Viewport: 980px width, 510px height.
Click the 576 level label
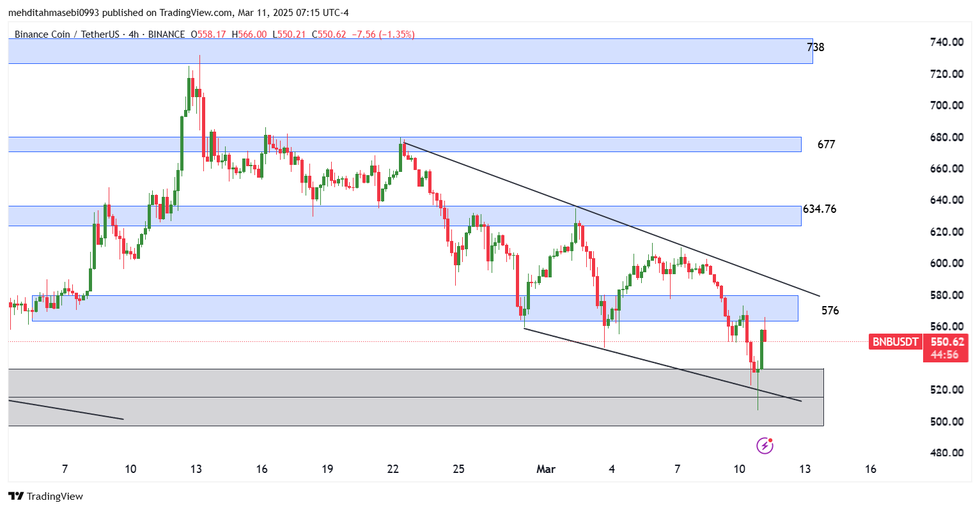830,311
